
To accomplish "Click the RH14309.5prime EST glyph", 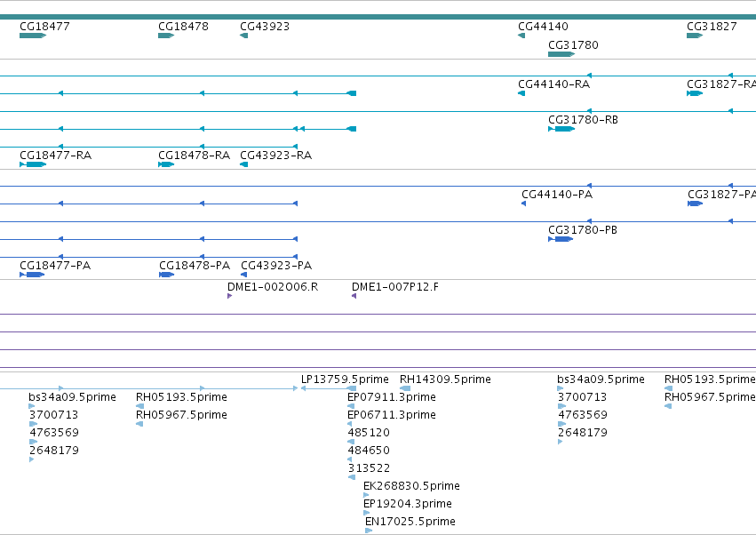I will 405,388.
